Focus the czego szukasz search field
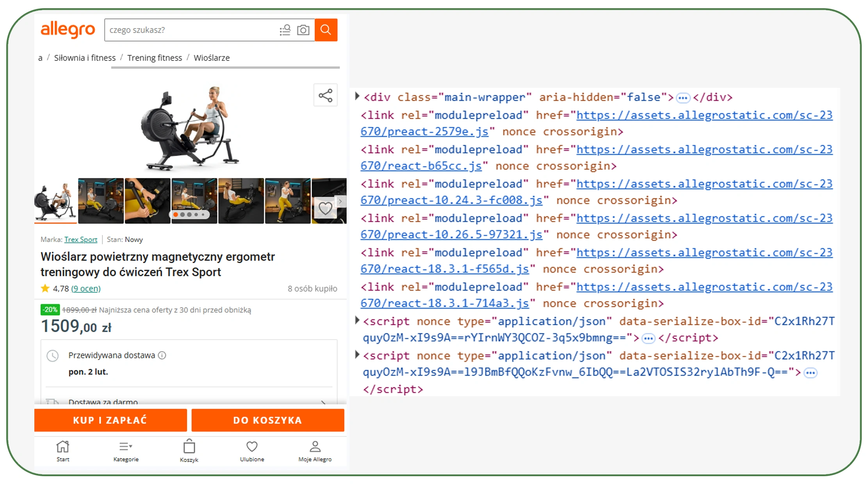 (x=191, y=30)
